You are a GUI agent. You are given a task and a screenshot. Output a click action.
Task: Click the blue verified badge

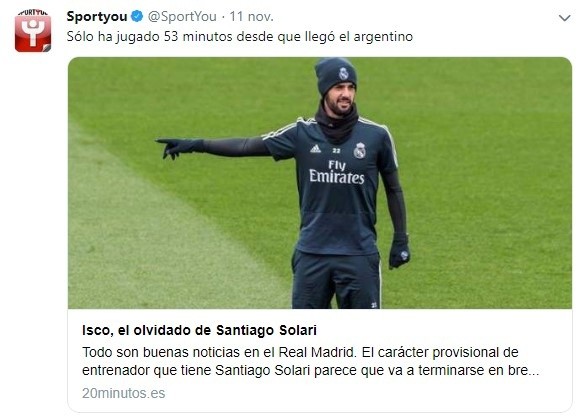pos(137,16)
